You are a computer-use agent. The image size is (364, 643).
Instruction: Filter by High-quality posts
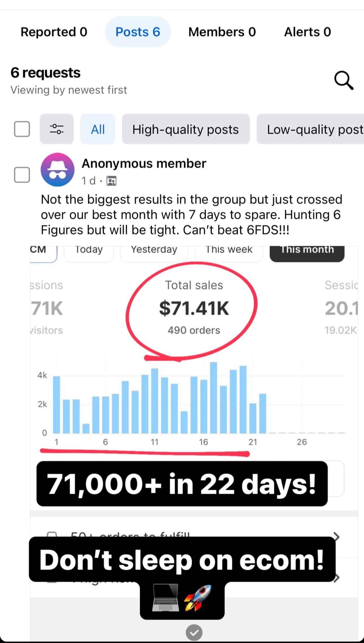coord(186,129)
